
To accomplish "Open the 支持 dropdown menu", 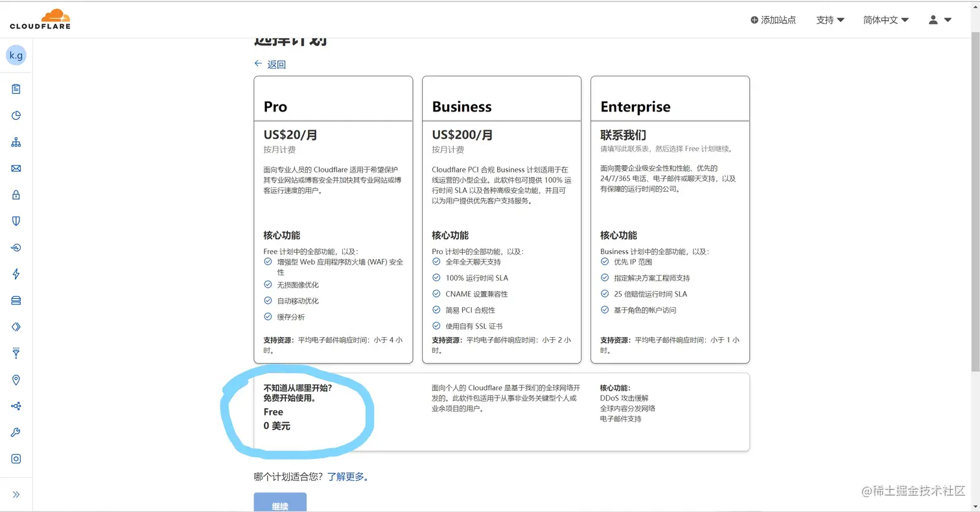I will coord(830,20).
